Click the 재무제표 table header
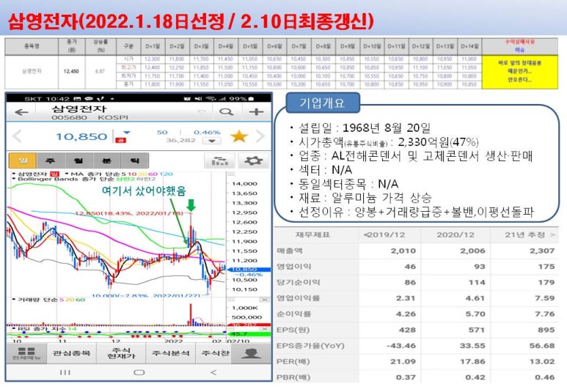Viewport: 567px width, 392px height. (312, 235)
